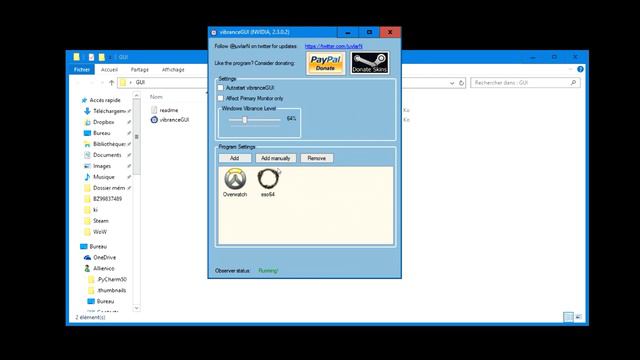Enable Autostart vibranceGUI checkbox
The image size is (640, 360).
[x=220, y=88]
